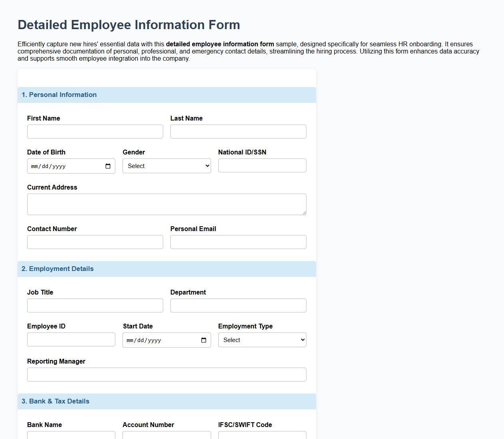Focus the Employee ID field

71,339
